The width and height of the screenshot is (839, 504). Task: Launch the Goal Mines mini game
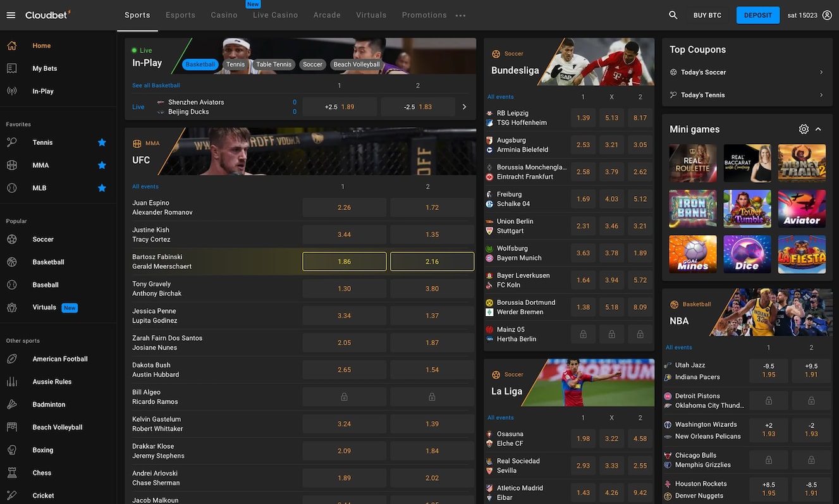[x=693, y=254]
